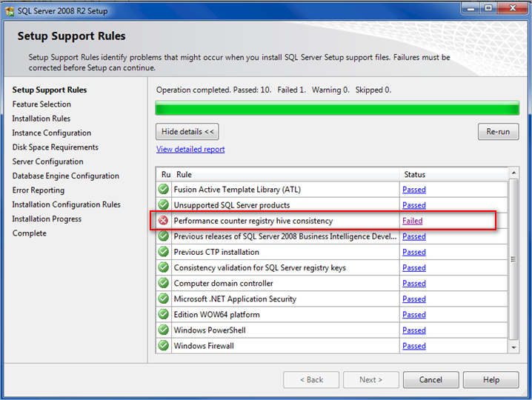Open Passed link for Fusion Active Template Library
Image resolution: width=532 pixels, height=400 pixels.
coord(414,190)
